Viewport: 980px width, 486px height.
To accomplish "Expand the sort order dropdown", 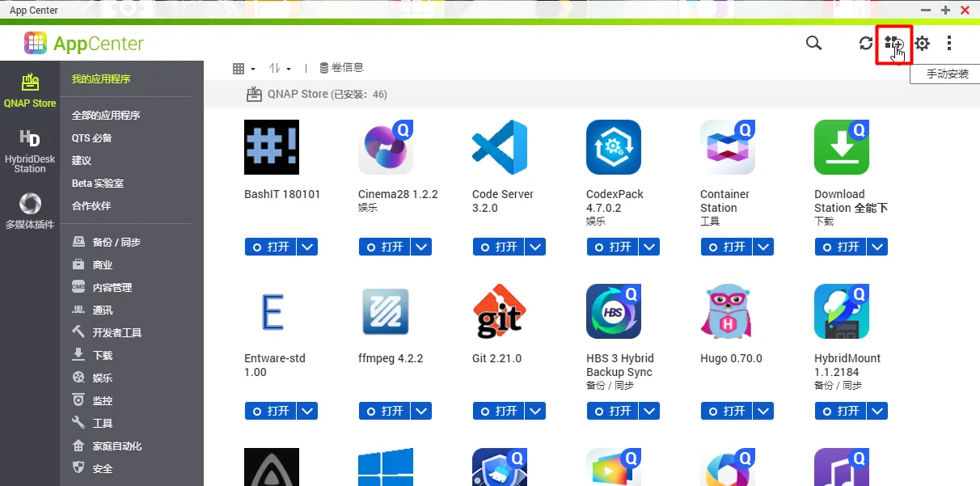I will tap(280, 69).
